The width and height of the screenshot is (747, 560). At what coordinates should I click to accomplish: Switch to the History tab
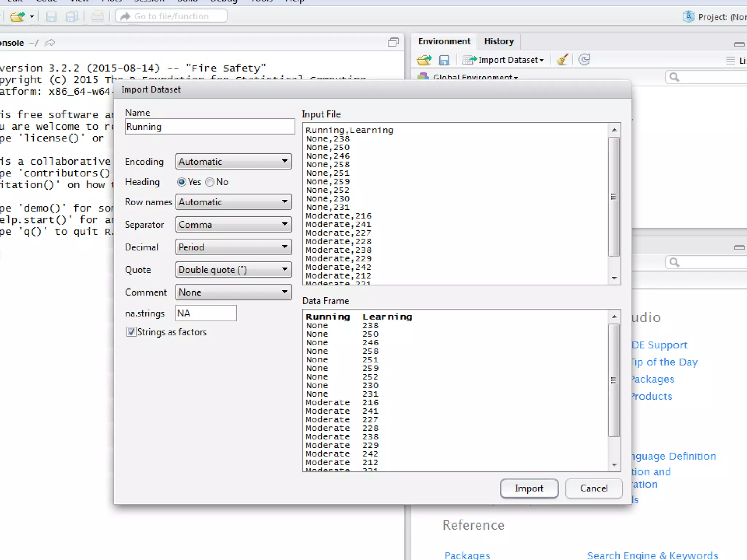point(499,42)
